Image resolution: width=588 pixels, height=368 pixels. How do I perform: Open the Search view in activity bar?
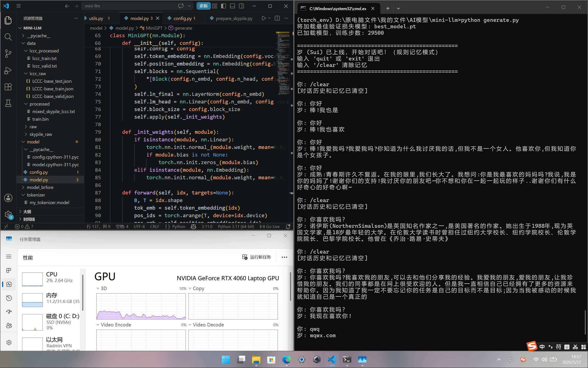(8, 37)
